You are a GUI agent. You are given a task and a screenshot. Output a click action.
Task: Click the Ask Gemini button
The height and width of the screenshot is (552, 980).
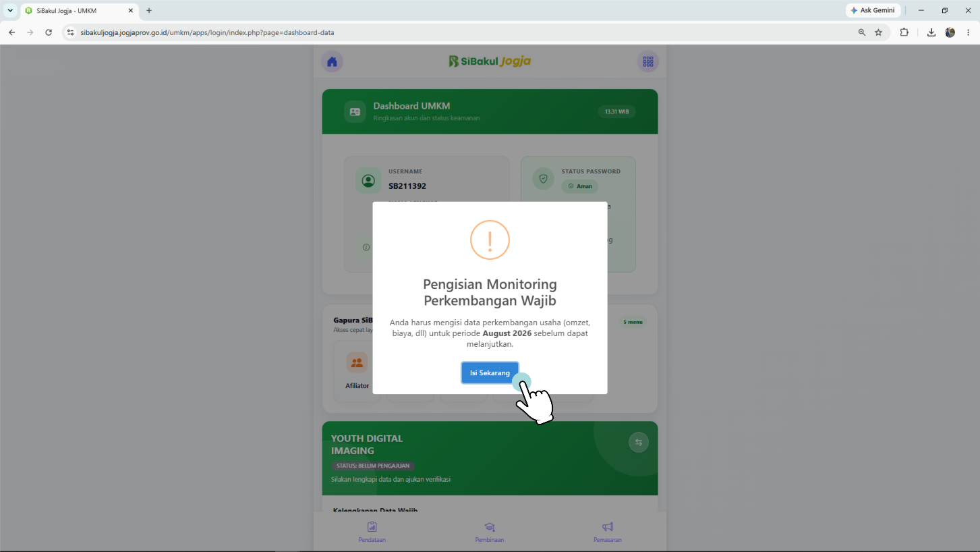click(x=873, y=11)
